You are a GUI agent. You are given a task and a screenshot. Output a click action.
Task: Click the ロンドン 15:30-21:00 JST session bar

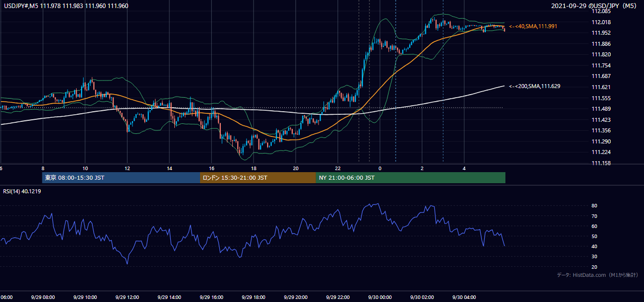click(258, 178)
